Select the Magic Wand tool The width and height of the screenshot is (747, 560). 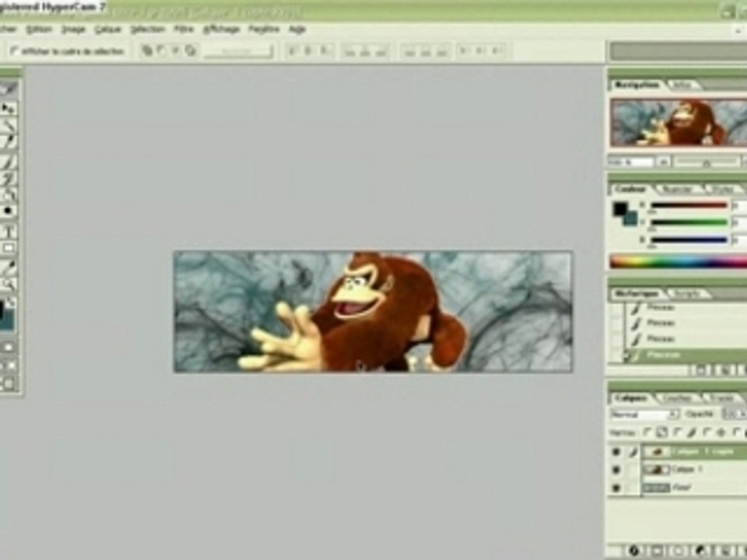(8, 126)
